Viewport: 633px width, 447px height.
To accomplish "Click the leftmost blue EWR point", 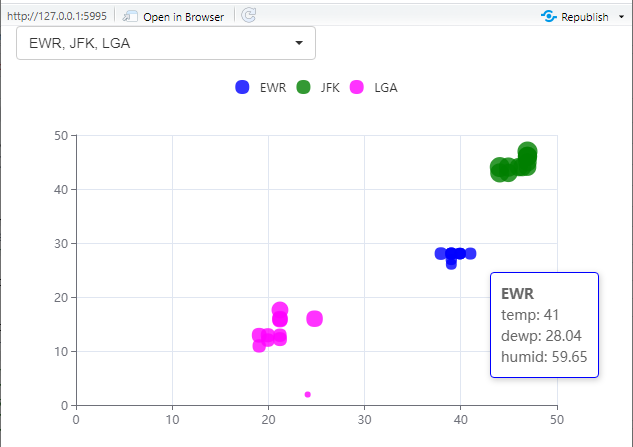I will click(x=441, y=254).
